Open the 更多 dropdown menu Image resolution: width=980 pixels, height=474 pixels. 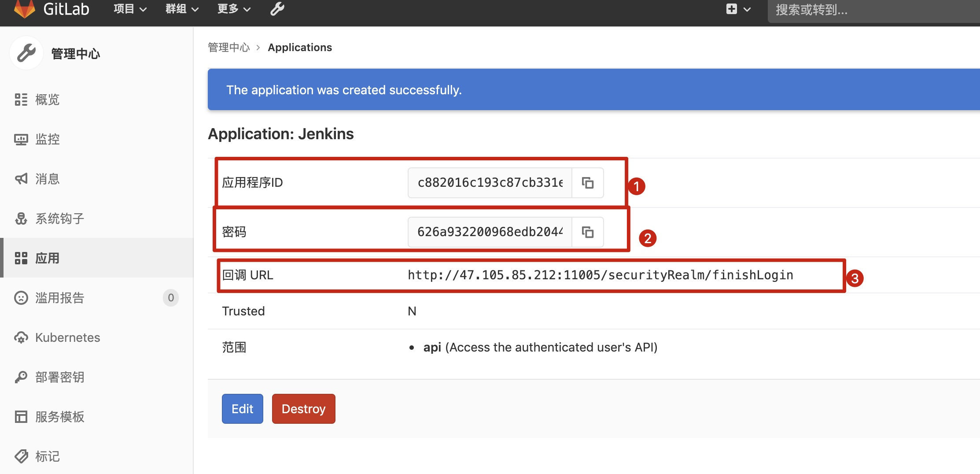(x=234, y=9)
